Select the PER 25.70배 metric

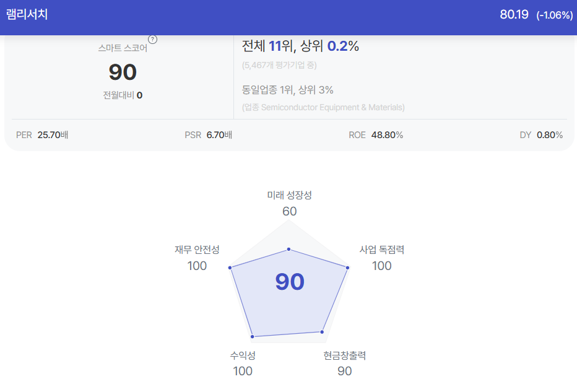[42, 135]
